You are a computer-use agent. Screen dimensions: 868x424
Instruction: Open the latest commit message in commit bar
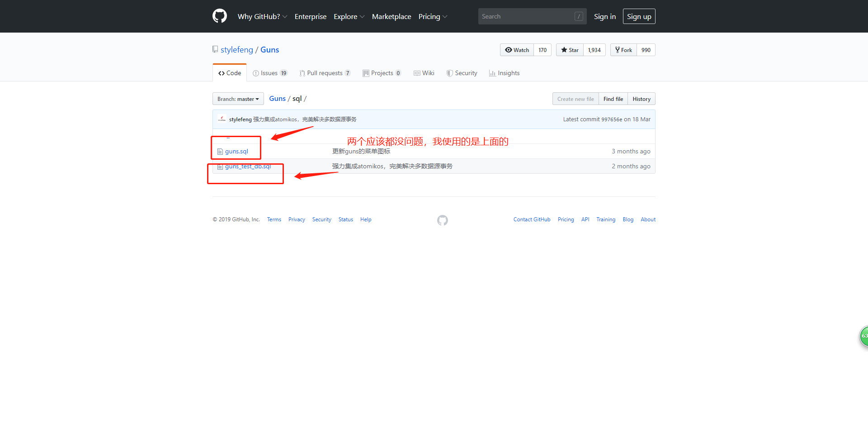[x=305, y=119]
